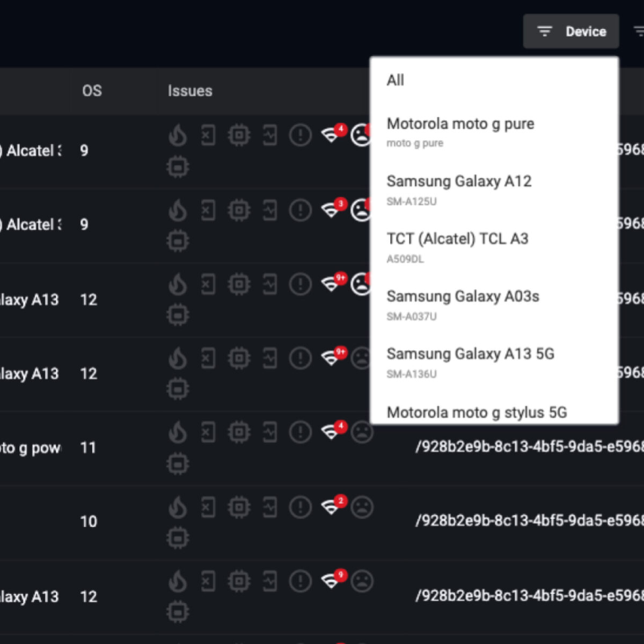The image size is (644, 644).
Task: Select Motorola moto g pure device filter
Action: (460, 124)
